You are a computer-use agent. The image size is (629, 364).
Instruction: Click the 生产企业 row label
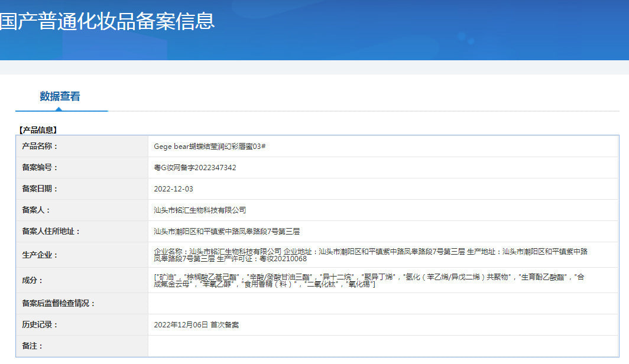(x=40, y=255)
